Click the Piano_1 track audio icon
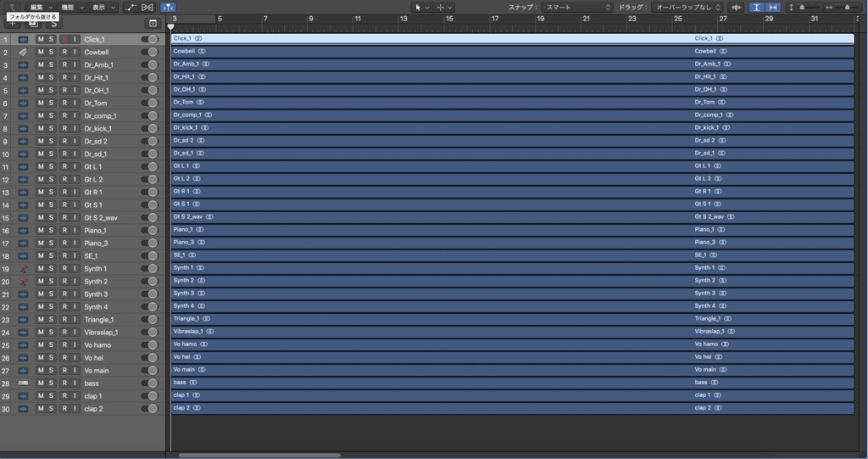This screenshot has width=868, height=459. pyautogui.click(x=23, y=231)
